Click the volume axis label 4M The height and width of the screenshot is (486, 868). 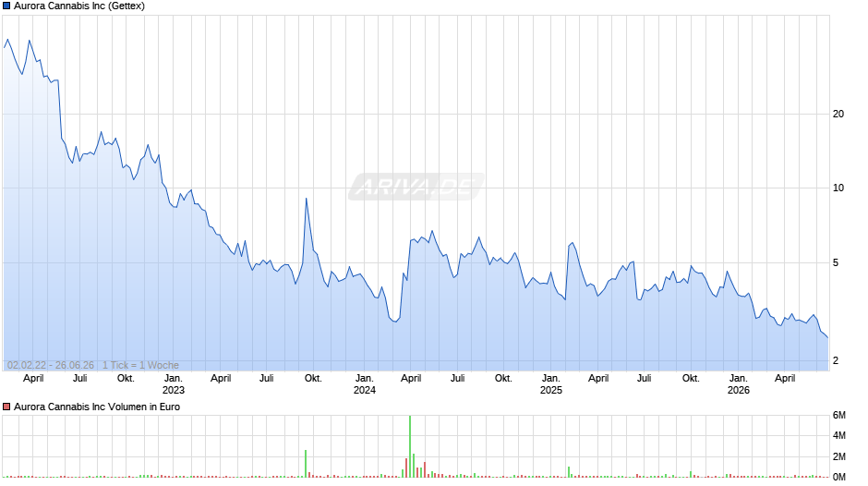839,435
